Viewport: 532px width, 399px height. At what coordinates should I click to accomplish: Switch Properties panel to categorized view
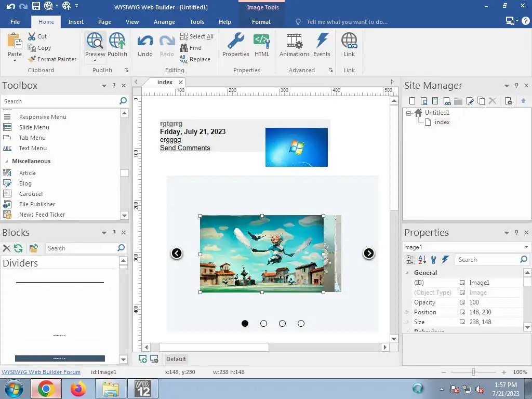pos(410,260)
